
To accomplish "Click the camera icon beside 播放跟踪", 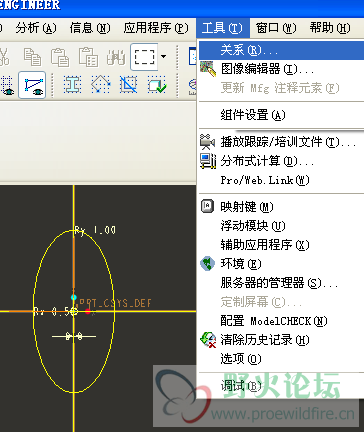I will click(207, 142).
